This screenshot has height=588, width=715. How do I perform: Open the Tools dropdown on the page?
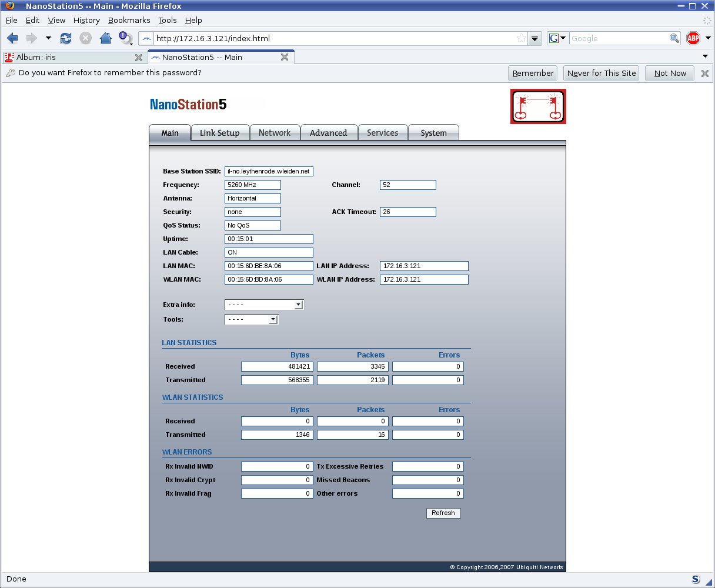tap(273, 319)
